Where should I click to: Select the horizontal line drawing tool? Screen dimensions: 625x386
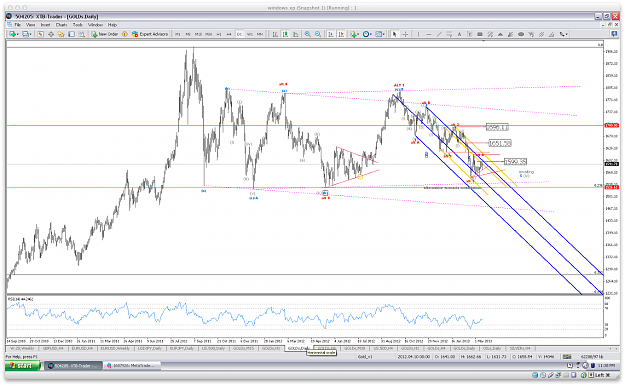click(x=429, y=34)
